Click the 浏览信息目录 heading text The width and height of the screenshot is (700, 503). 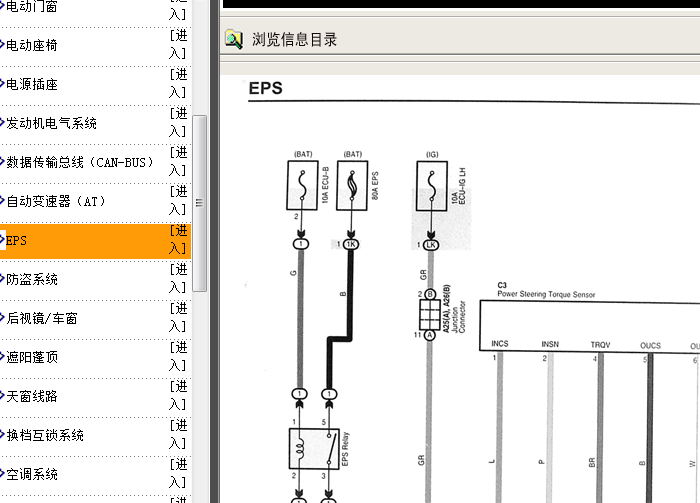pyautogui.click(x=294, y=39)
